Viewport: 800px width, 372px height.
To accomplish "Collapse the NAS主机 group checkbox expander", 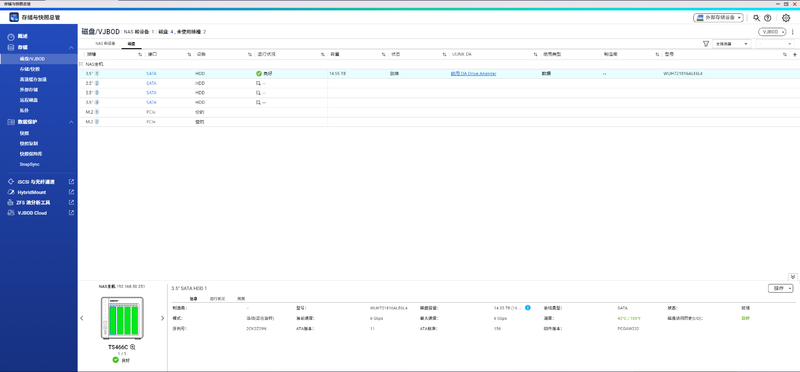I will 81,64.
